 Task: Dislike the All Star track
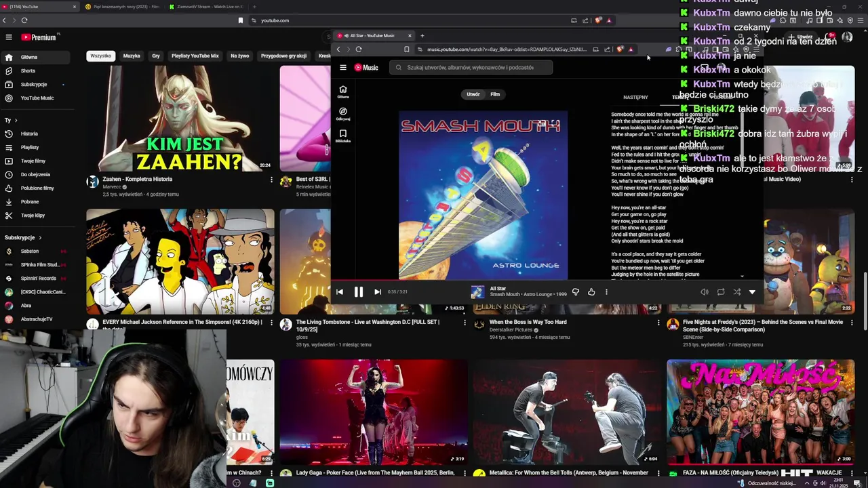pyautogui.click(x=576, y=292)
